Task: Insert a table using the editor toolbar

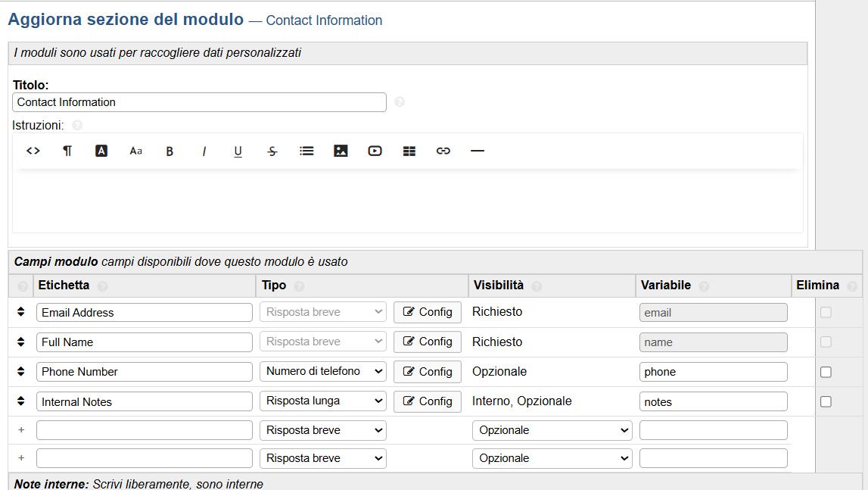Action: (x=409, y=151)
